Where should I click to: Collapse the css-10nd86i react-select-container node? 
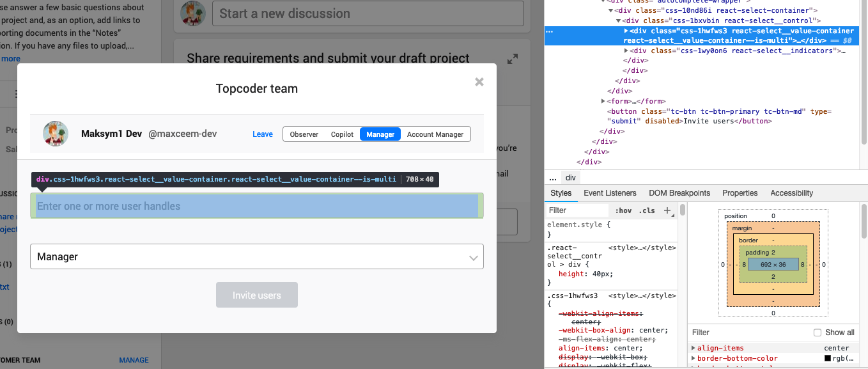point(610,11)
